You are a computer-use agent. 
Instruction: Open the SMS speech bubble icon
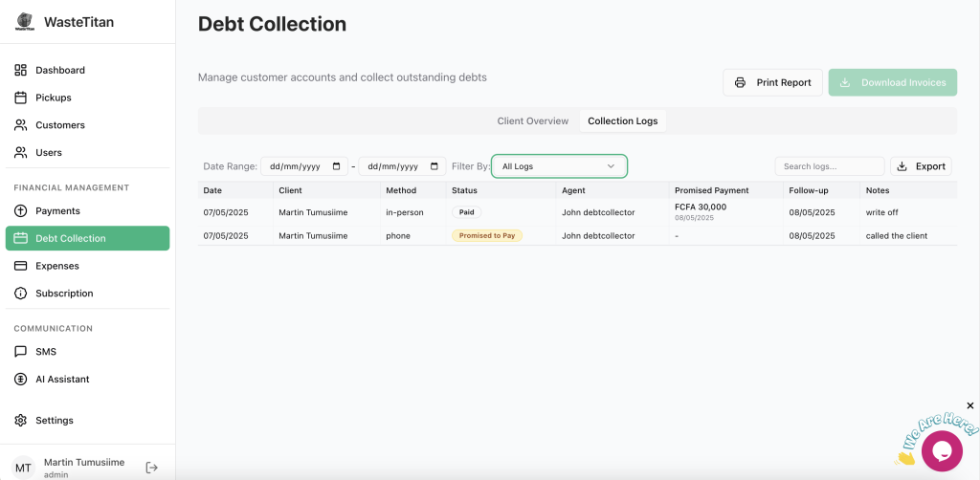[x=21, y=352]
